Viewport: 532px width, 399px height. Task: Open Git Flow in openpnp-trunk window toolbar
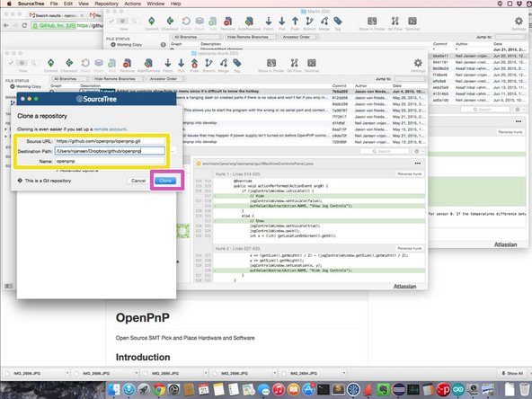pos(294,63)
